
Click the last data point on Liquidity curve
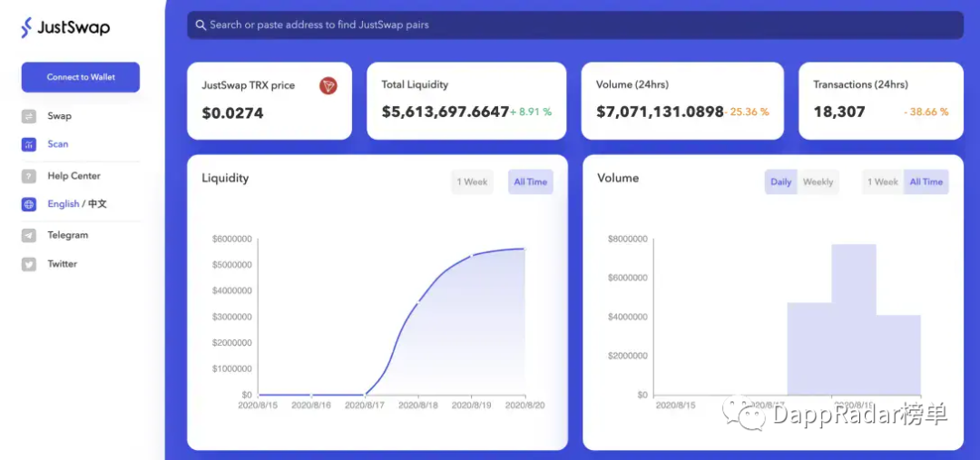click(x=524, y=249)
